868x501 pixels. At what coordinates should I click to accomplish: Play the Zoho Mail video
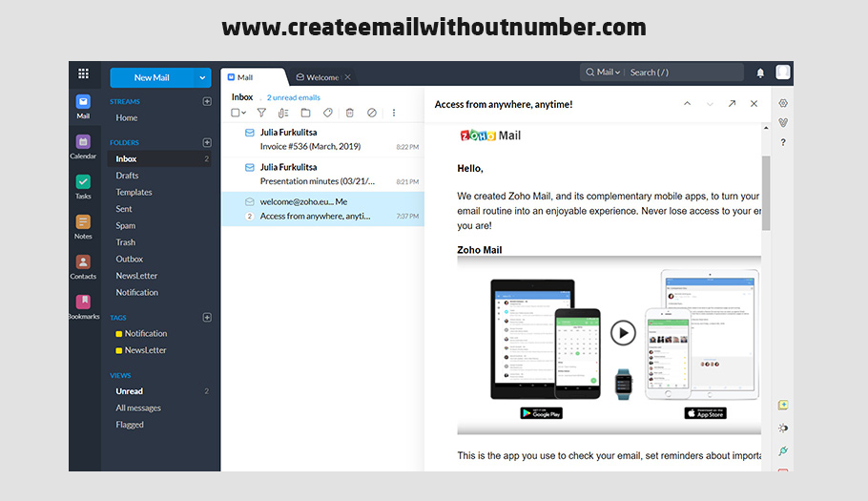tap(623, 333)
